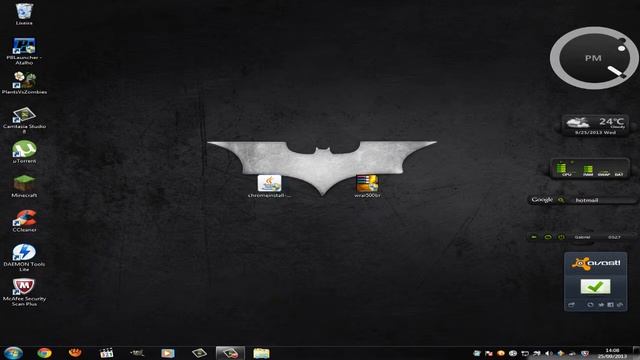The image size is (640, 360).
Task: Open the taskbar clock showing 14:08
Action: pos(612,353)
